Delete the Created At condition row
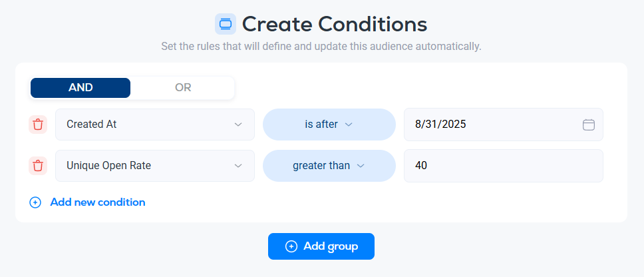The width and height of the screenshot is (644, 277). tap(38, 125)
